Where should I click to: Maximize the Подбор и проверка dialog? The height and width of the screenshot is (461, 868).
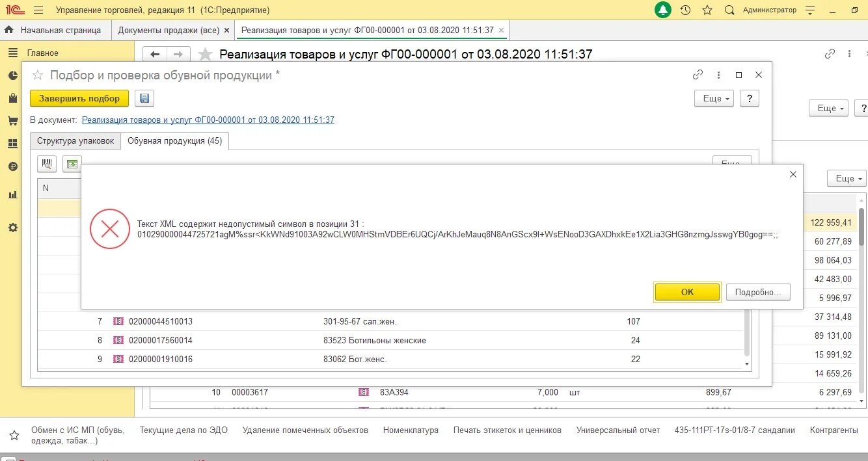pos(739,75)
